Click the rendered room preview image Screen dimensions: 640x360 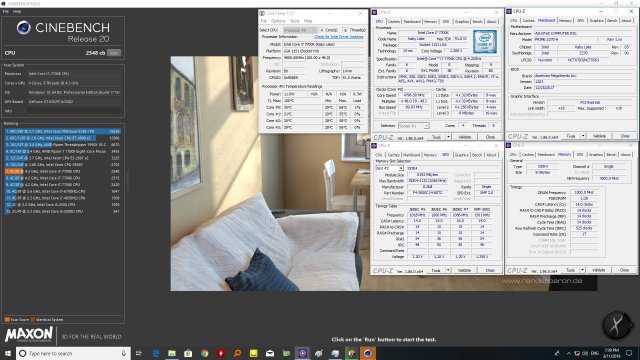coord(384,173)
